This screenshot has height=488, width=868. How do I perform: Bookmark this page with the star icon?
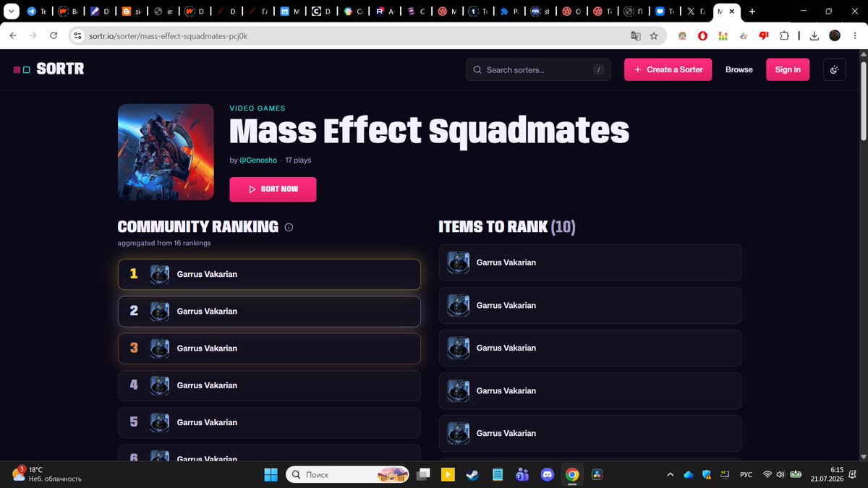(654, 35)
